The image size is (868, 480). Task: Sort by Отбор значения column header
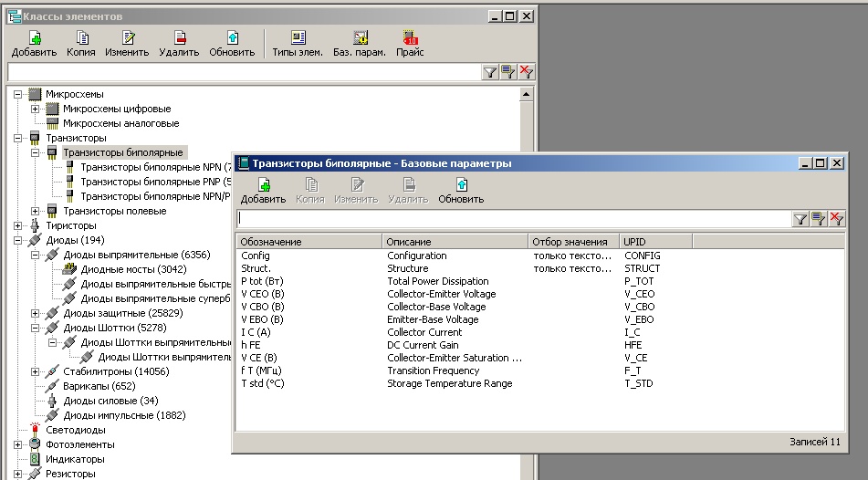point(573,242)
